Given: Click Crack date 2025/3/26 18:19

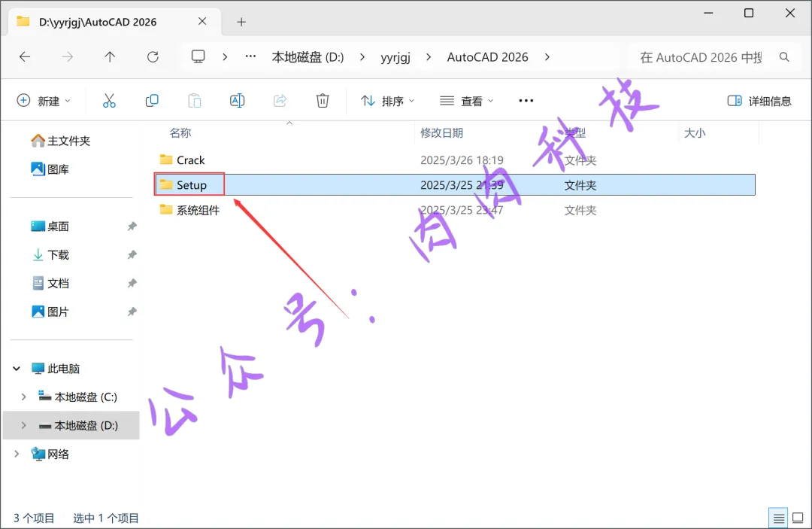Looking at the screenshot, I should 462,160.
